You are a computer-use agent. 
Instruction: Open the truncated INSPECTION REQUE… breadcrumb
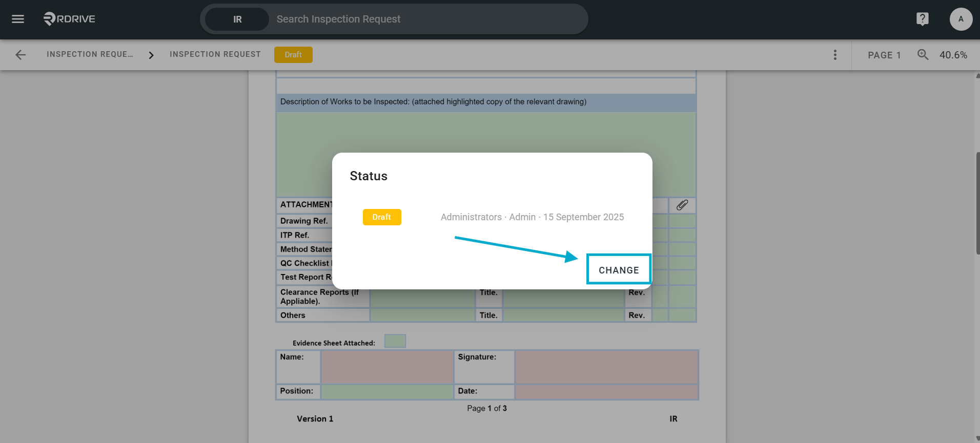(90, 54)
